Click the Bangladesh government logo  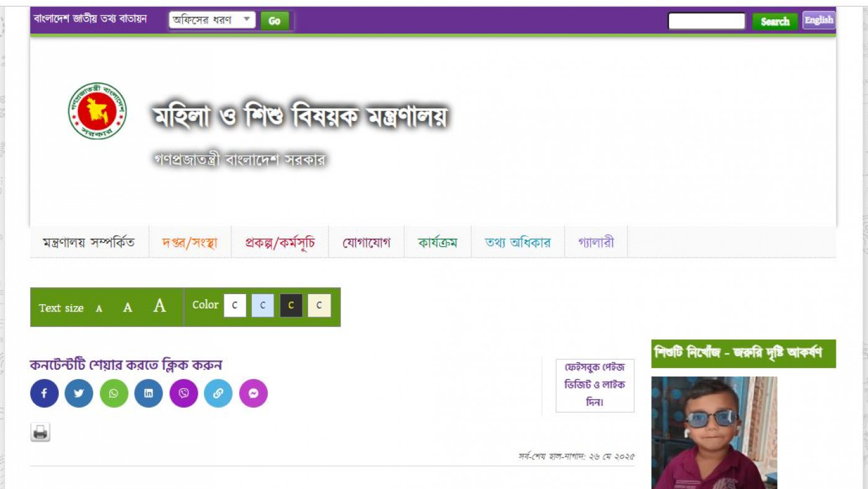pyautogui.click(x=97, y=110)
